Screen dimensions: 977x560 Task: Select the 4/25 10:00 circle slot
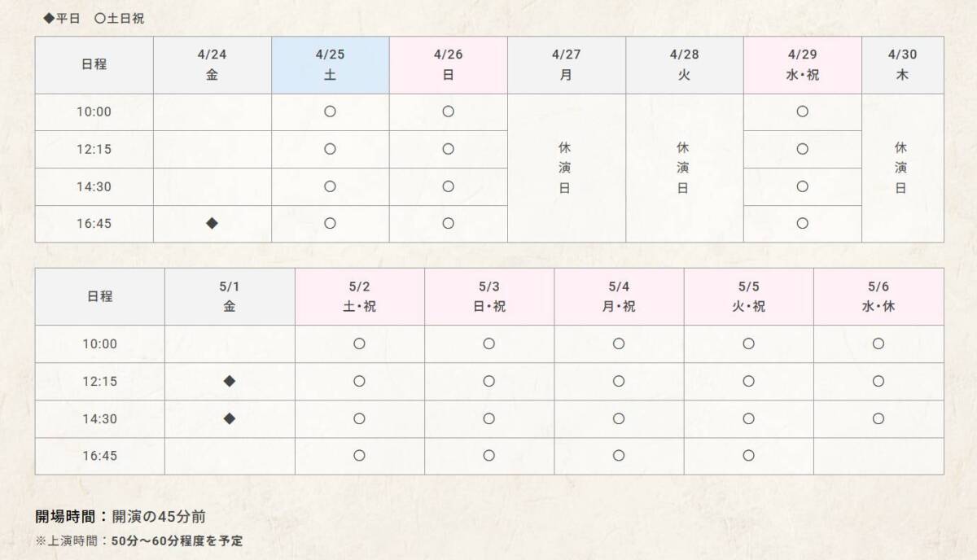(330, 112)
